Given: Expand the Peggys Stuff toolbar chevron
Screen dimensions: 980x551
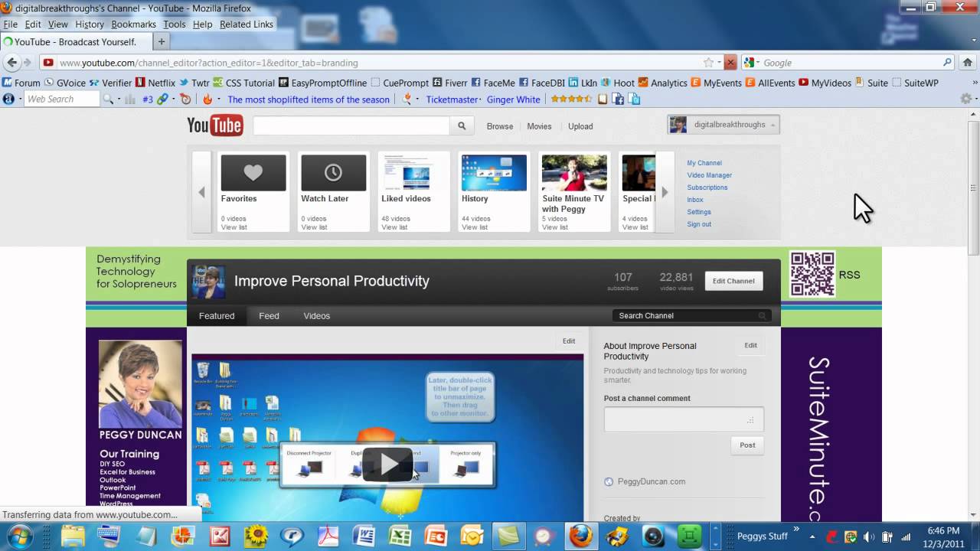Looking at the screenshot, I should tap(797, 528).
